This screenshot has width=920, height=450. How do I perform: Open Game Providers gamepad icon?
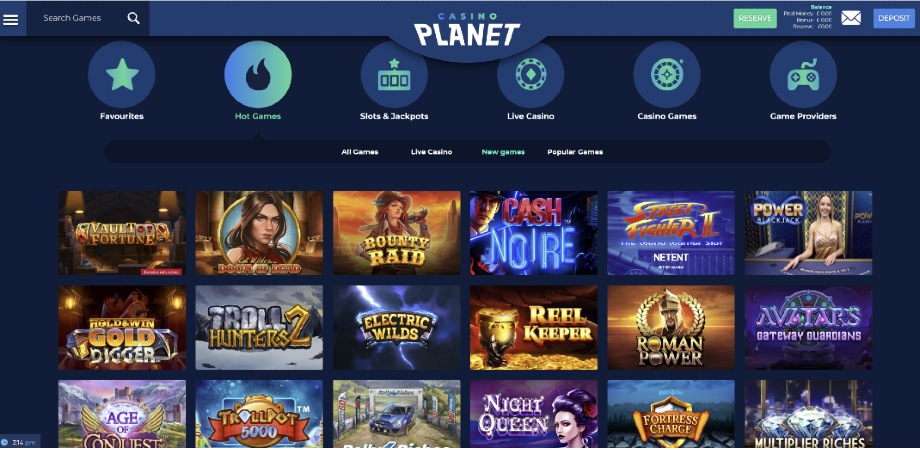[x=803, y=75]
